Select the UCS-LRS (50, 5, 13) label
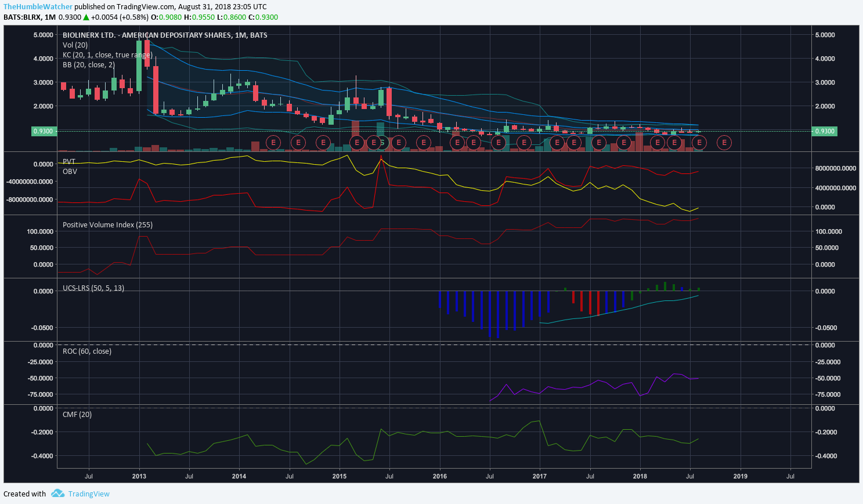 coord(93,288)
